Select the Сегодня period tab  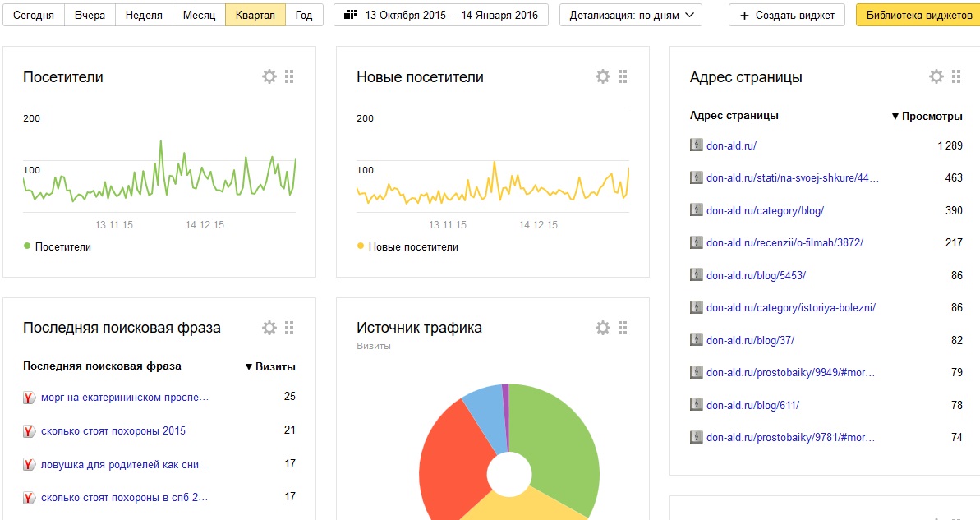[33, 15]
